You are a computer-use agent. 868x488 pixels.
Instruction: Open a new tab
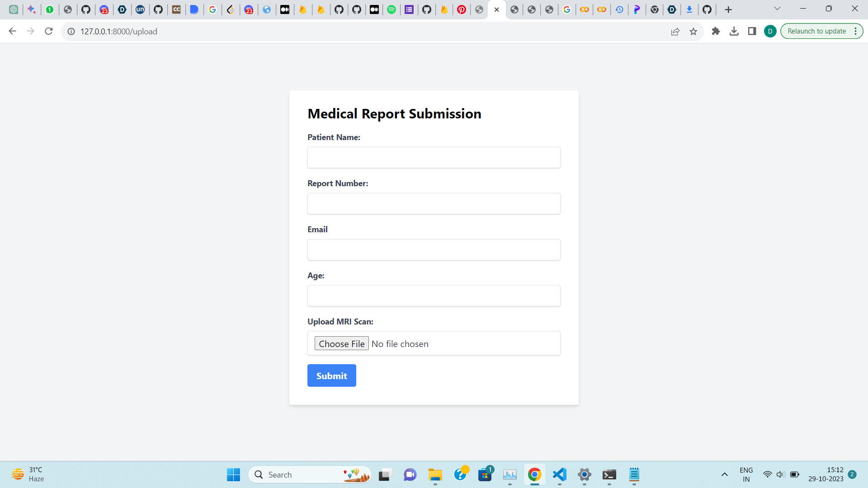click(728, 9)
